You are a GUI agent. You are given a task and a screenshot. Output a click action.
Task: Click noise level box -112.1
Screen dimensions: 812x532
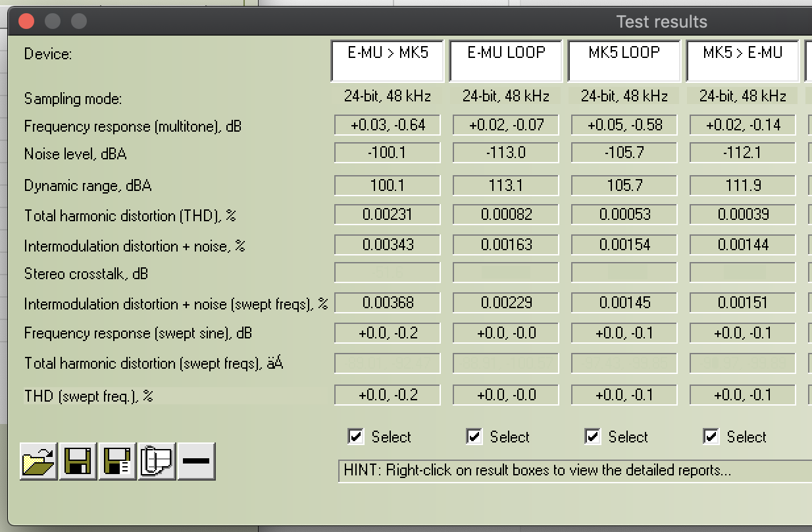pyautogui.click(x=743, y=153)
